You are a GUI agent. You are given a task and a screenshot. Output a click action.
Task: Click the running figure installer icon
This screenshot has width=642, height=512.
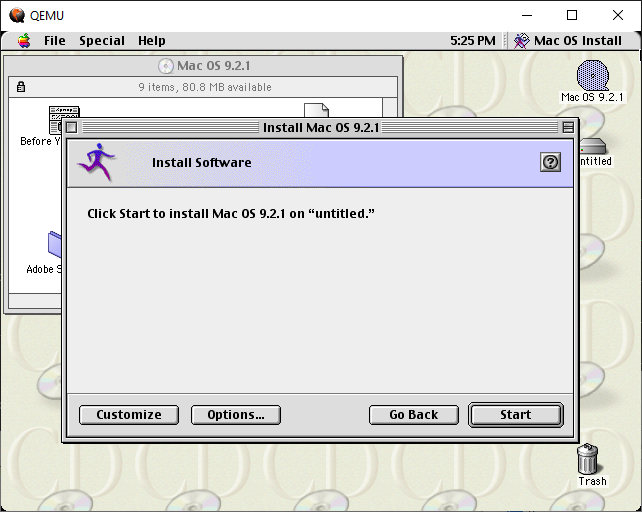tap(97, 162)
